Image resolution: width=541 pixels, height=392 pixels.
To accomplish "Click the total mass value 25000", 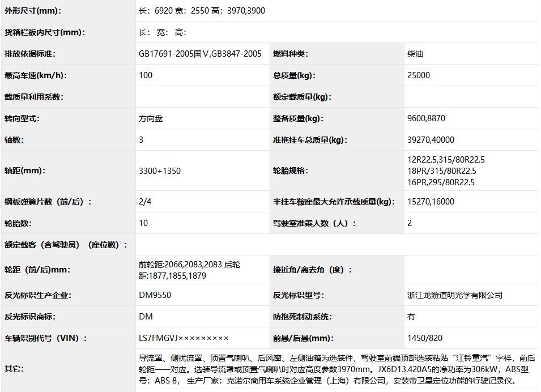I will point(418,75).
